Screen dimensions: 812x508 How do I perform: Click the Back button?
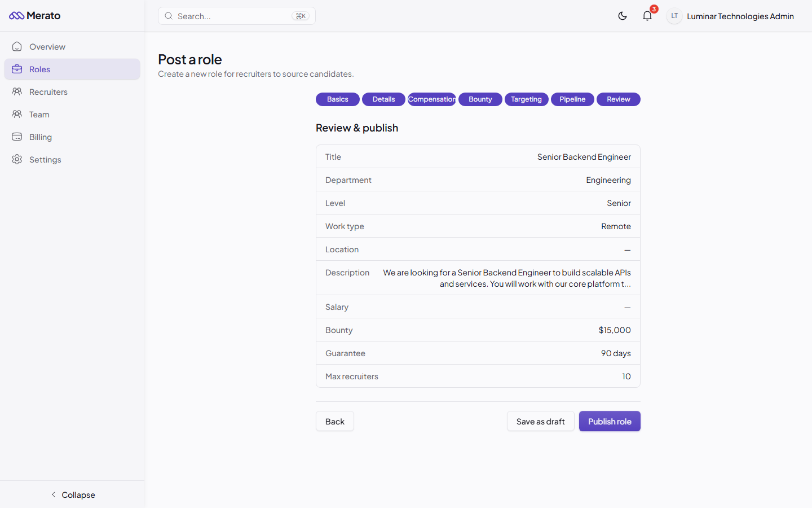click(x=335, y=422)
